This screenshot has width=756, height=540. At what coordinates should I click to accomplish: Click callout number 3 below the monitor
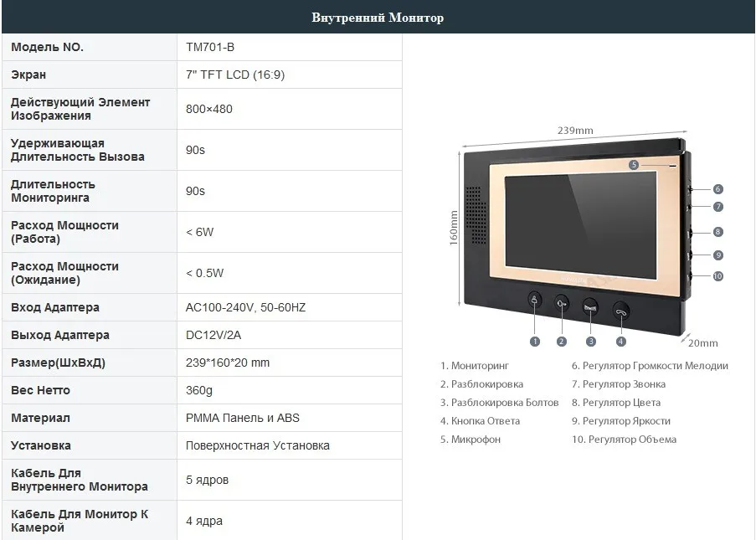point(590,342)
